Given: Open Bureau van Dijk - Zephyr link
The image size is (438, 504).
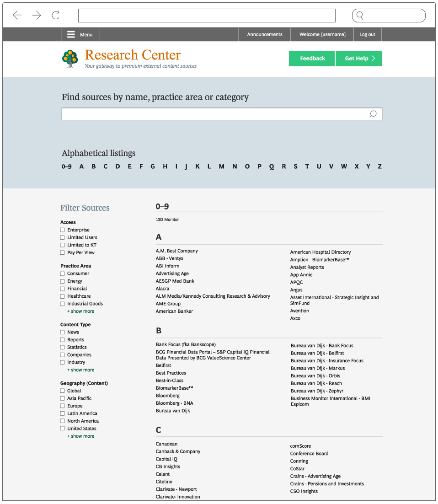Looking at the screenshot, I should 317,391.
